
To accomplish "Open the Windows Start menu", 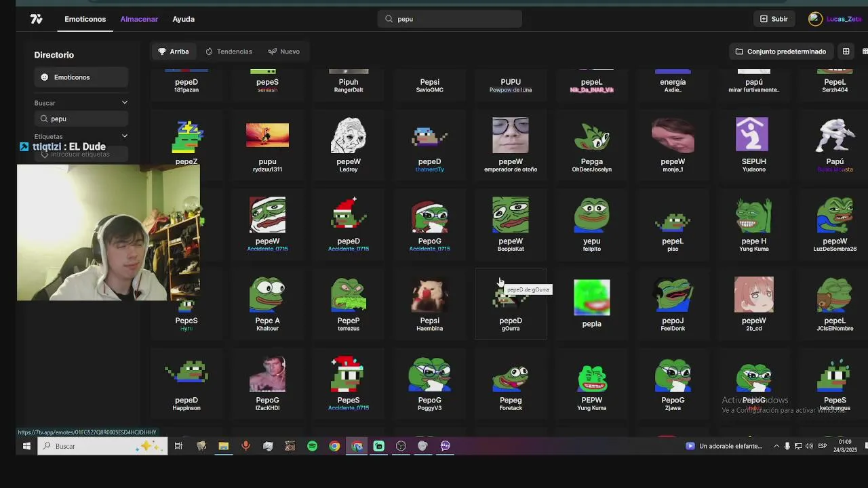I will coord(26,446).
